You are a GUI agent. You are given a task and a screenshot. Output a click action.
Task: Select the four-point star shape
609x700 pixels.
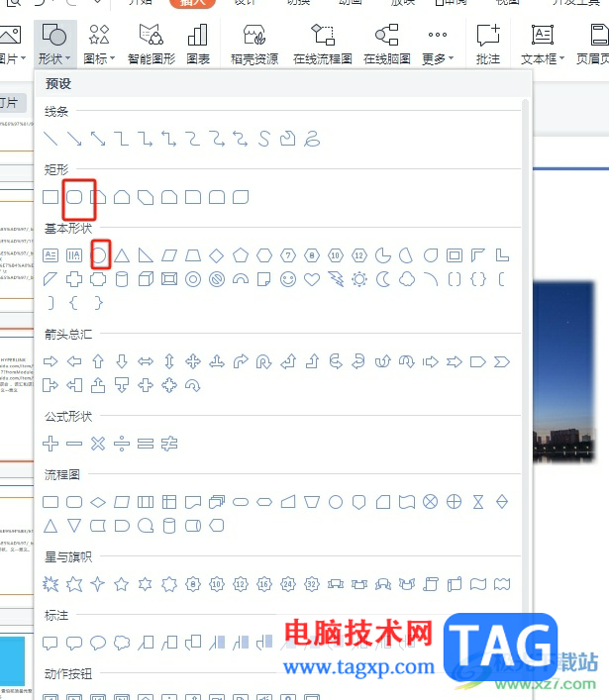(x=98, y=584)
